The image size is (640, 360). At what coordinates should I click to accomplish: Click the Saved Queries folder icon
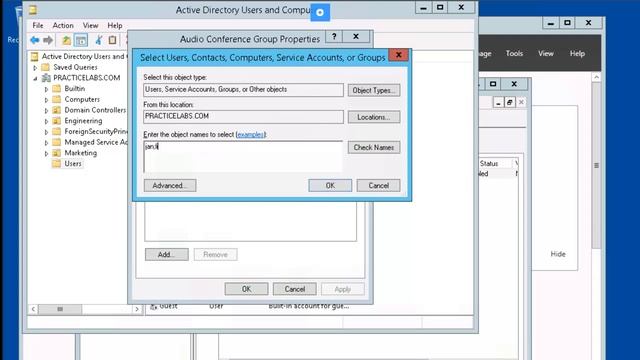click(x=46, y=67)
